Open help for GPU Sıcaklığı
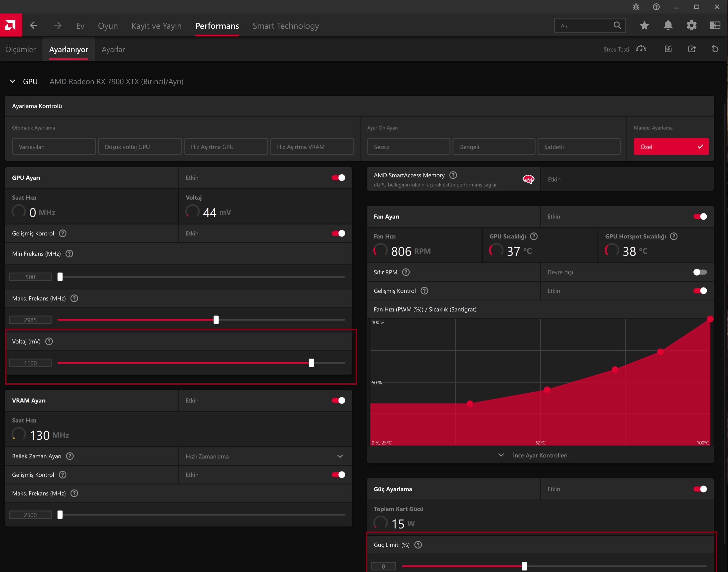728x572 pixels. [534, 237]
